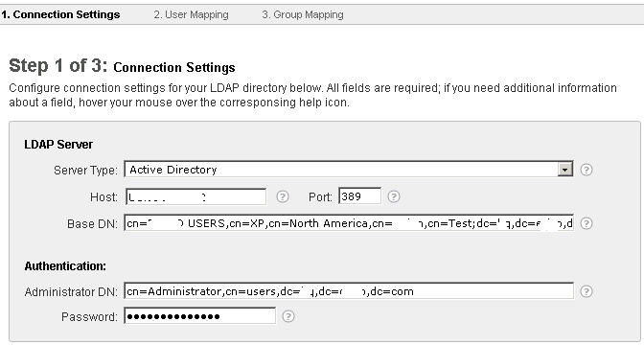
Task: Click the Server Type label text
Action: (x=85, y=170)
